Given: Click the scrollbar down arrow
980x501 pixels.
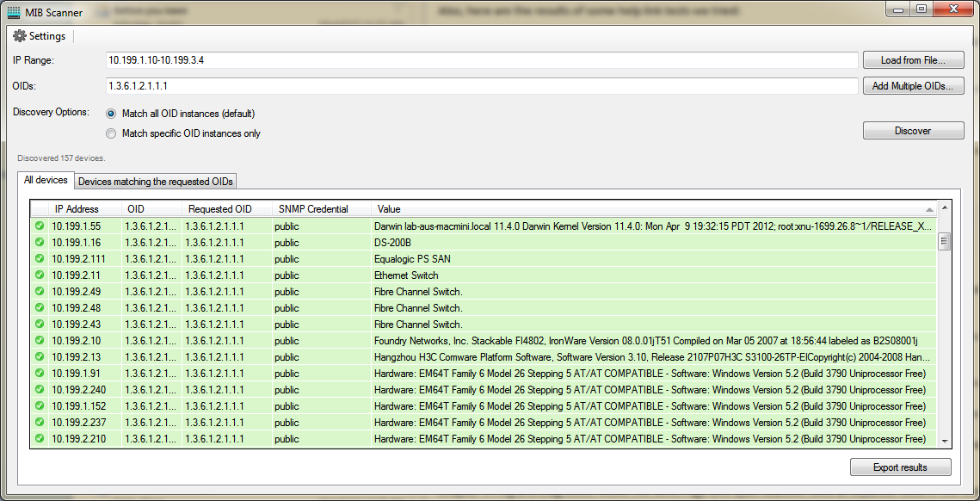Looking at the screenshot, I should coord(944,441).
